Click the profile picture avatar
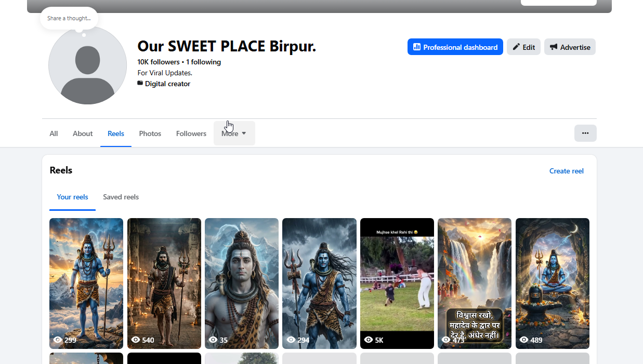The image size is (643, 364). [87, 65]
